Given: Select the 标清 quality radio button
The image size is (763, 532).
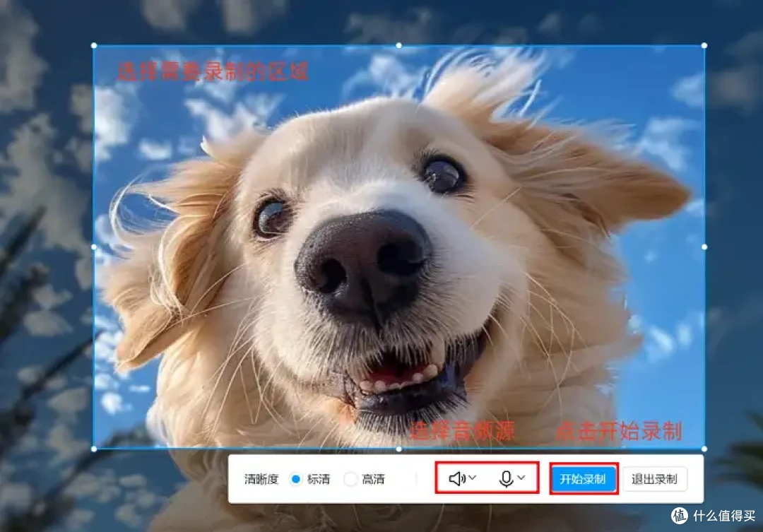Looking at the screenshot, I should pos(296,479).
